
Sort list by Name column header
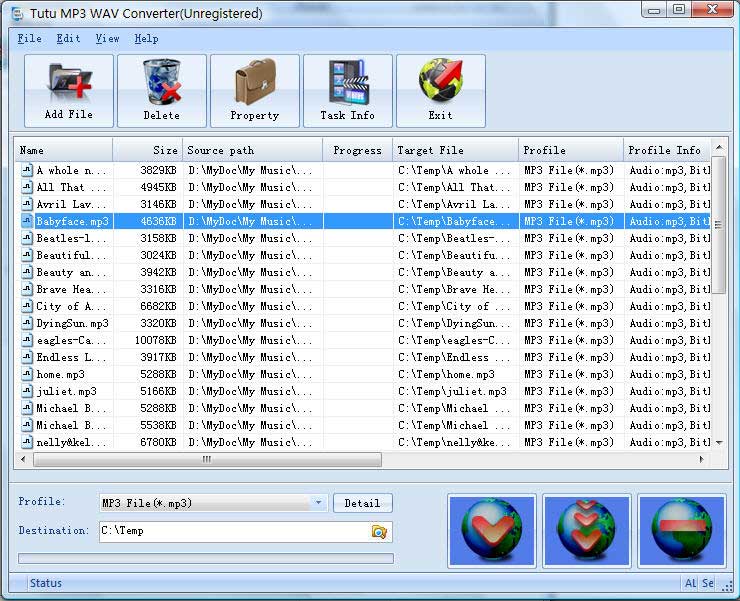(64, 150)
